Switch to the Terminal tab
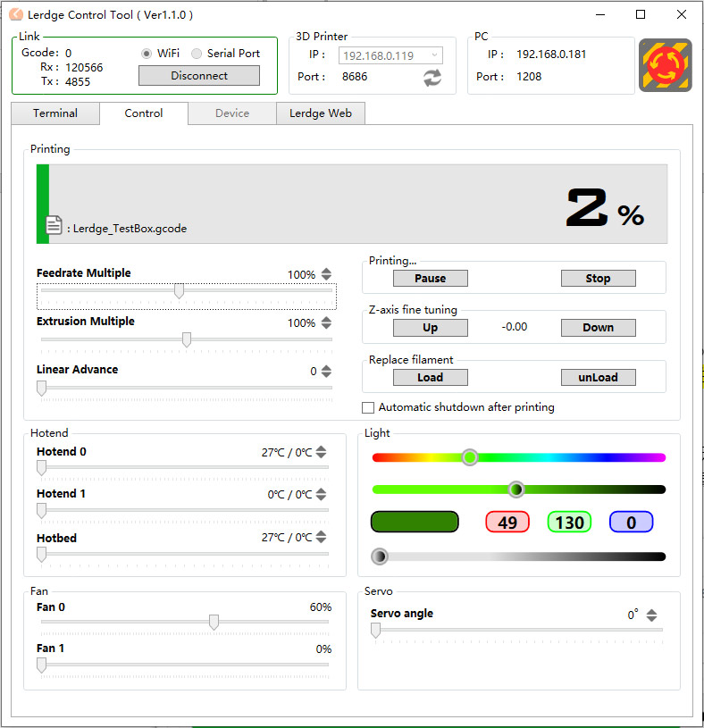 (55, 113)
